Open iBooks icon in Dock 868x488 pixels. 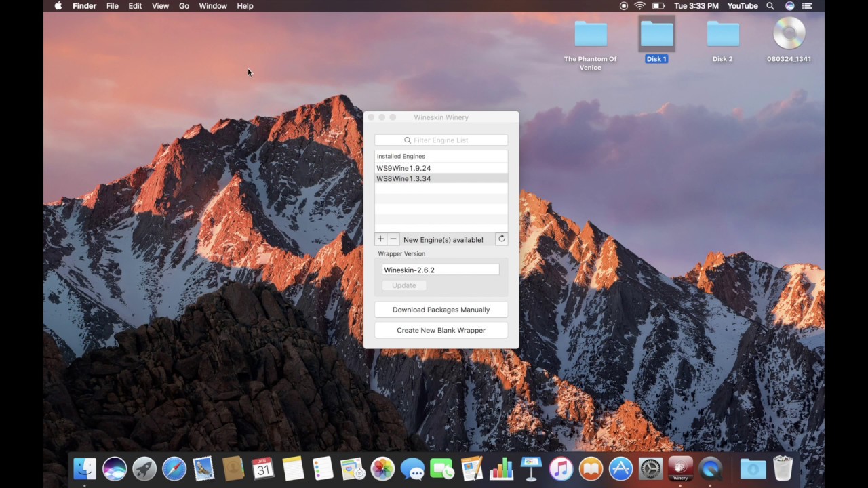pyautogui.click(x=591, y=468)
